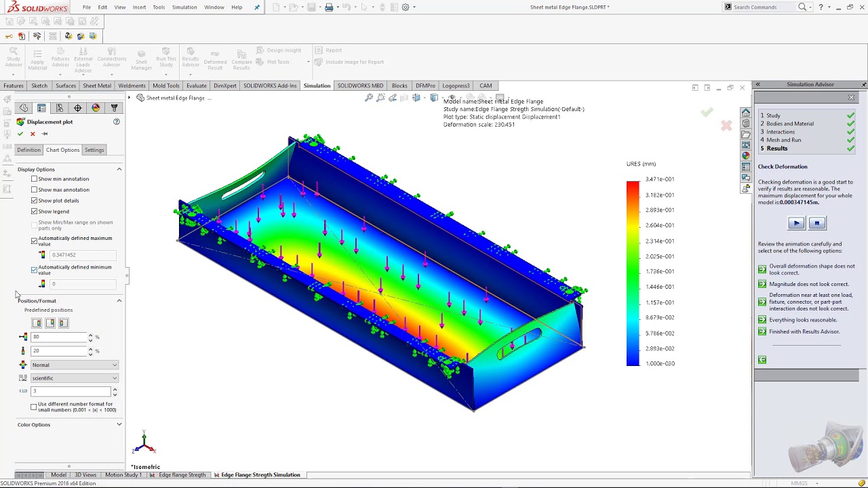This screenshot has width=868, height=488.
Task: Click the Print icon in the top toolbar
Action: [x=329, y=7]
